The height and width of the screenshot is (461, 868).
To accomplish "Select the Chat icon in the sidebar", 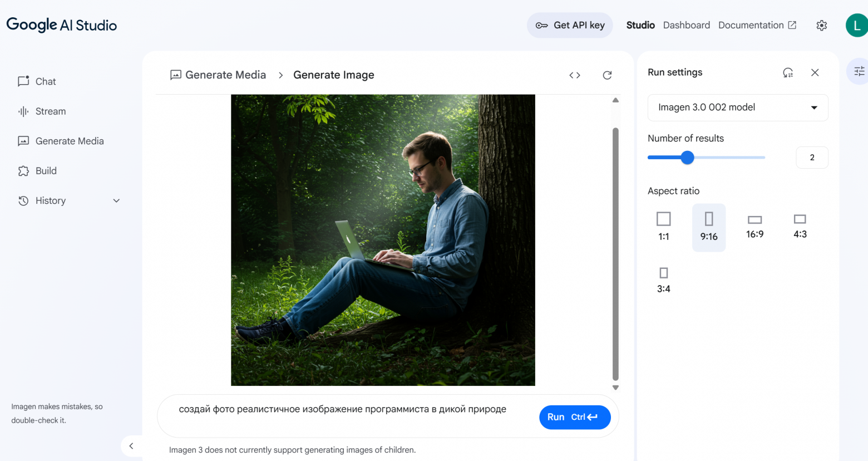I will 22,81.
